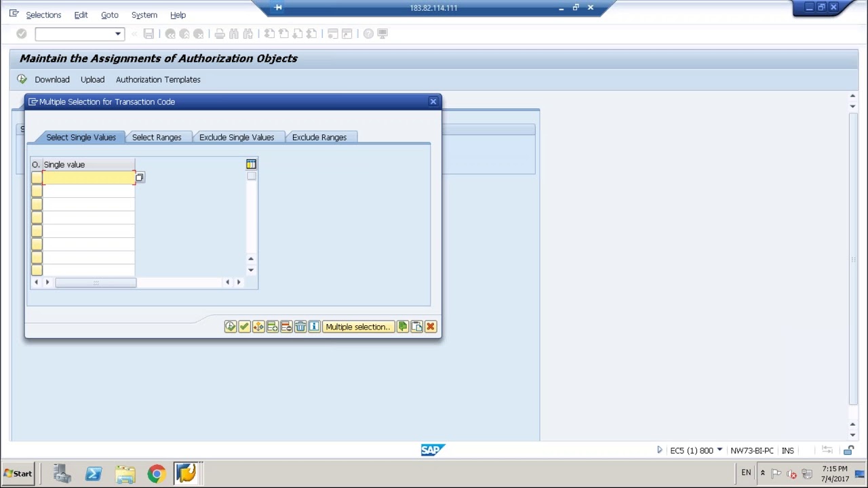Select the third row selector in the value table
The image size is (868, 488).
click(37, 205)
